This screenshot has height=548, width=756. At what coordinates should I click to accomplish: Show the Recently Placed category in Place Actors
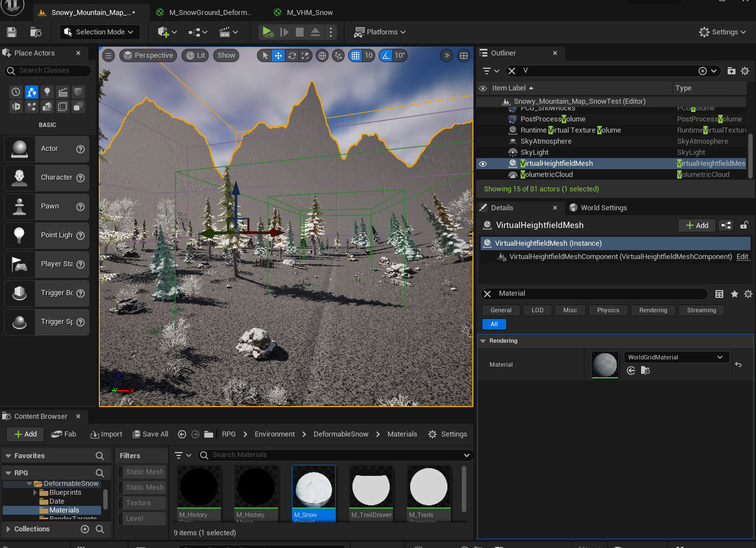[x=16, y=92]
